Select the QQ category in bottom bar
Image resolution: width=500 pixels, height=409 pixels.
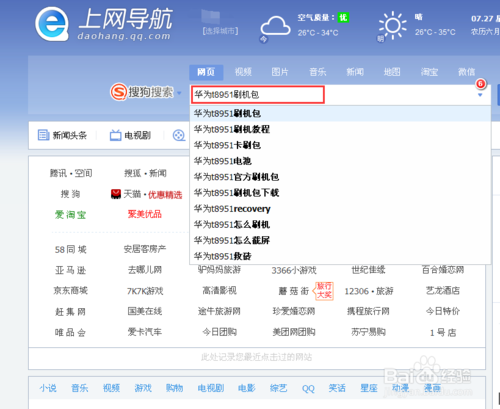(x=308, y=389)
